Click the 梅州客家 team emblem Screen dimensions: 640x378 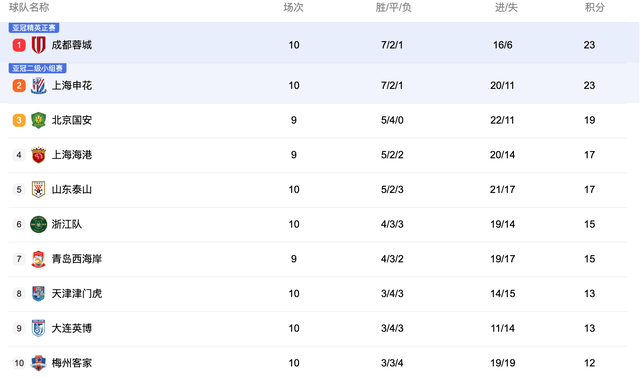38,363
